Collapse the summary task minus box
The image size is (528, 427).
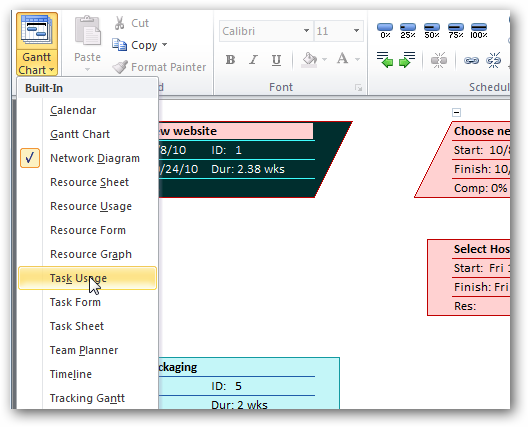456,112
